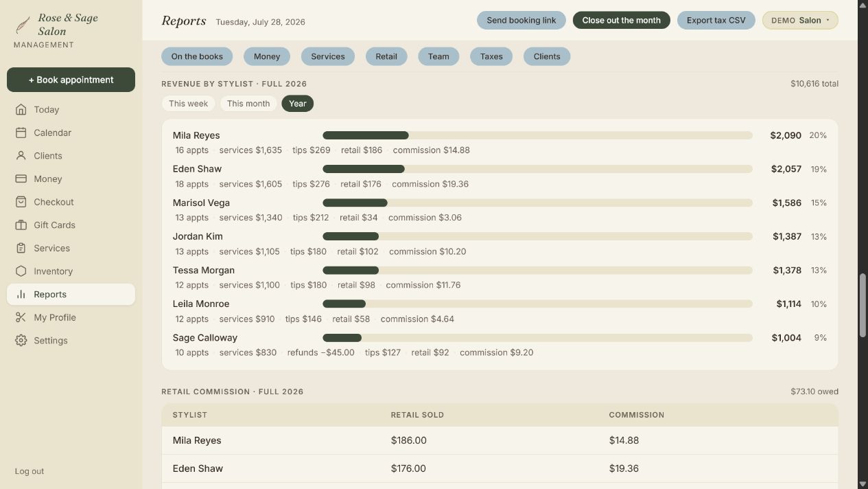Image resolution: width=868 pixels, height=489 pixels.
Task: Click the Book appointment button
Action: (x=71, y=80)
